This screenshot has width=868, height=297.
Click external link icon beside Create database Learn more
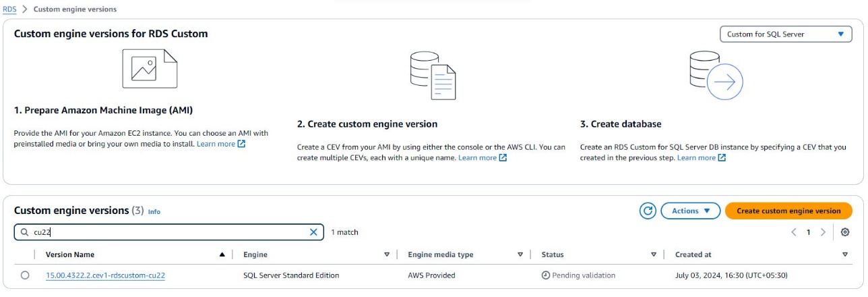[x=722, y=157]
